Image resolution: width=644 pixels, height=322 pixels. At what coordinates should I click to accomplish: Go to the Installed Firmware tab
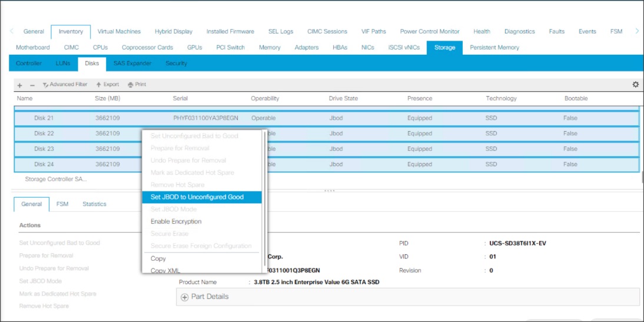[x=230, y=31]
